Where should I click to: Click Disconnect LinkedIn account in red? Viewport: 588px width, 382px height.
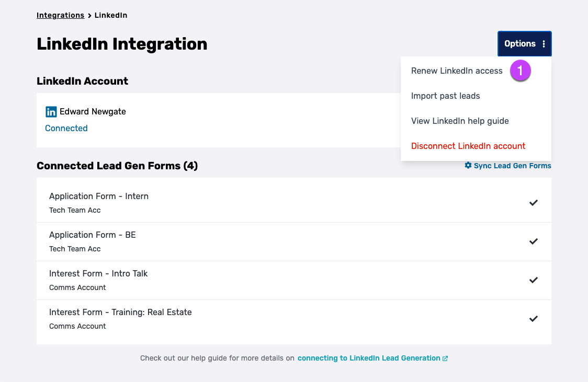coord(468,146)
